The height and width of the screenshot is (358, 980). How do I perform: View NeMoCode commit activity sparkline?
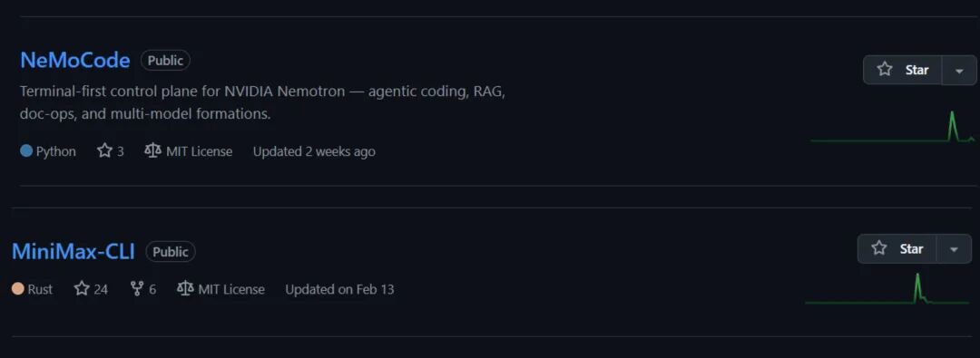tap(893, 127)
